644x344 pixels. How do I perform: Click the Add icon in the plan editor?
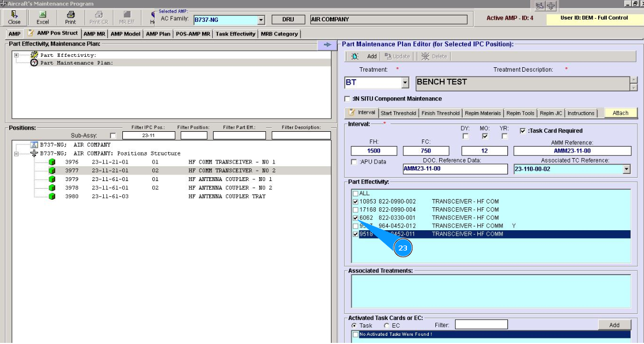click(x=356, y=56)
